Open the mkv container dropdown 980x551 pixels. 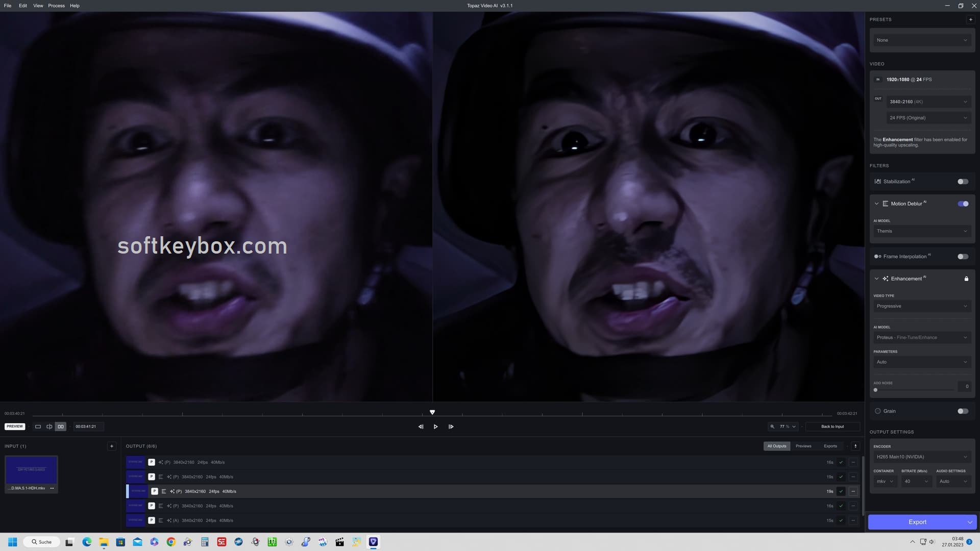pos(885,481)
